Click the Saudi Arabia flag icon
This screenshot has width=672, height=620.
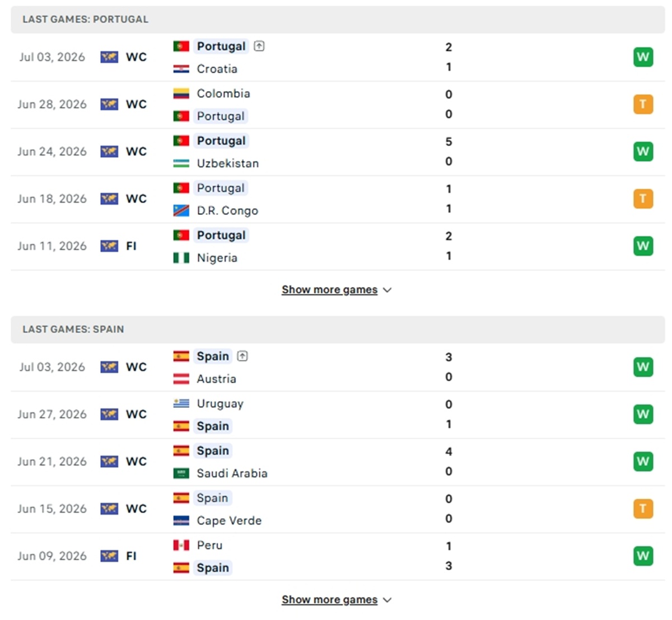tap(181, 473)
